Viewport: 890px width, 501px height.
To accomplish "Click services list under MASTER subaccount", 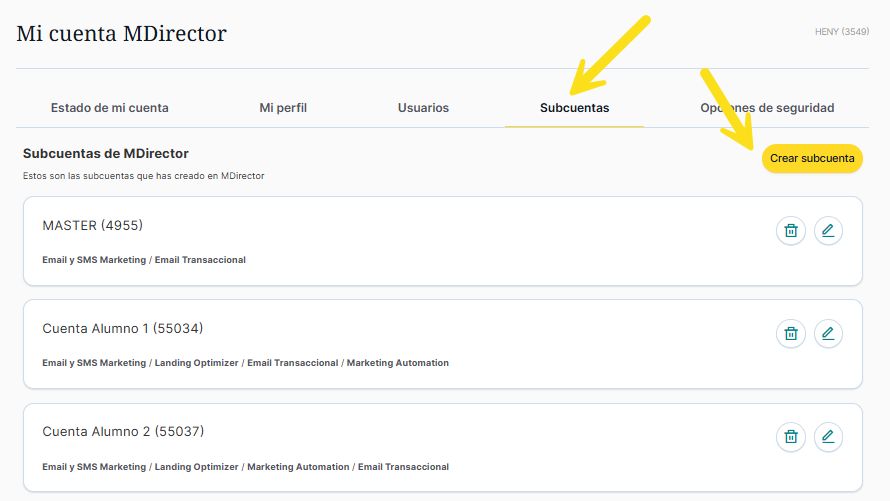I will 144,260.
